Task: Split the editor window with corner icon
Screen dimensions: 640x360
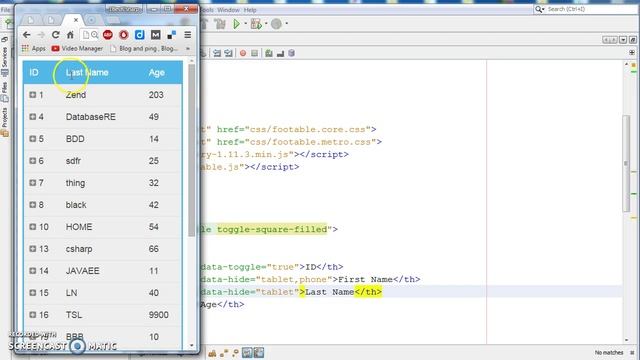Action: pos(631,53)
